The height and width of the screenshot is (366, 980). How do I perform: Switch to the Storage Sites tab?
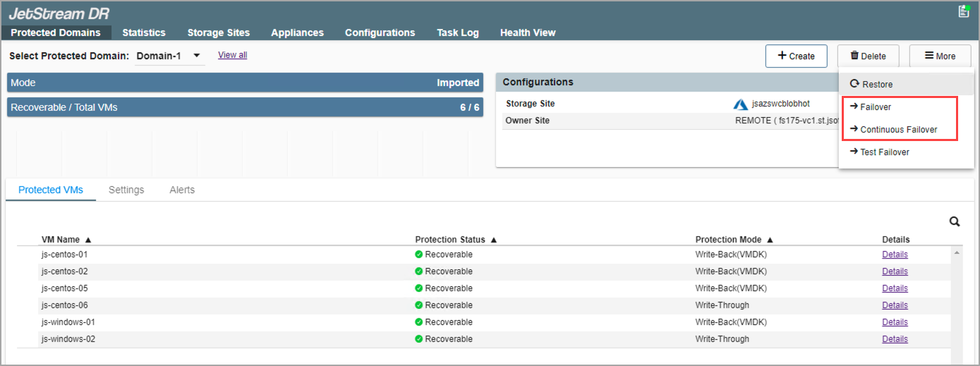(218, 32)
